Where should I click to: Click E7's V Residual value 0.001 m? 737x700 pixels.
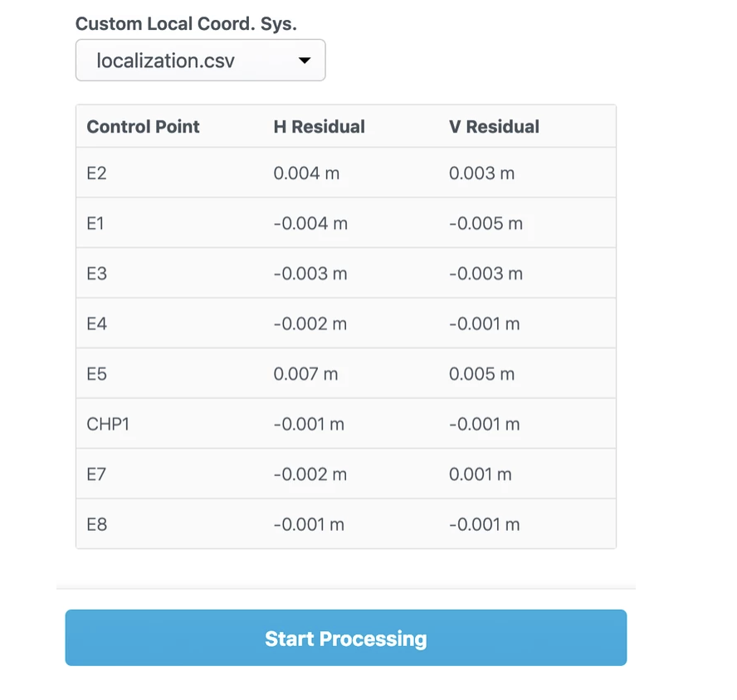click(481, 474)
